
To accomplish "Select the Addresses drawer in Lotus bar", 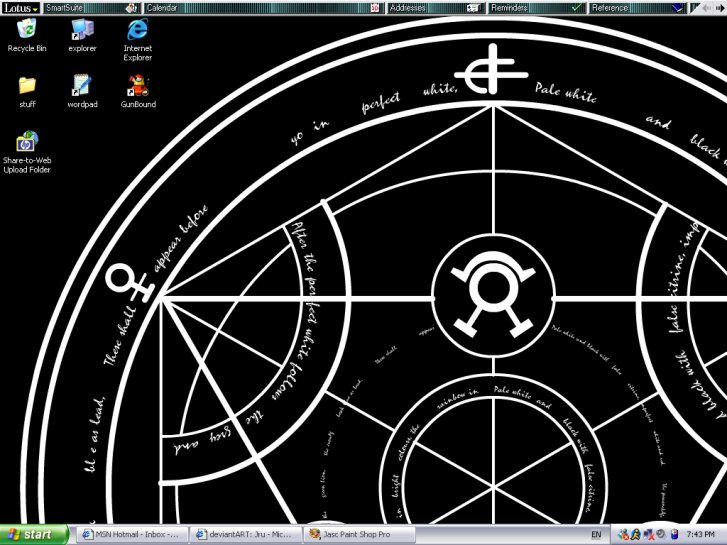I will tap(436, 8).
